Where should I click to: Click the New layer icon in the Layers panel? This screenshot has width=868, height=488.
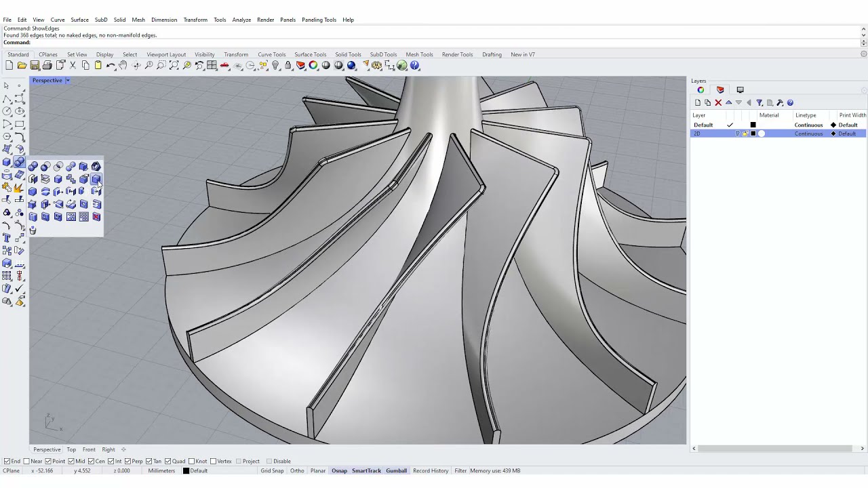point(697,103)
